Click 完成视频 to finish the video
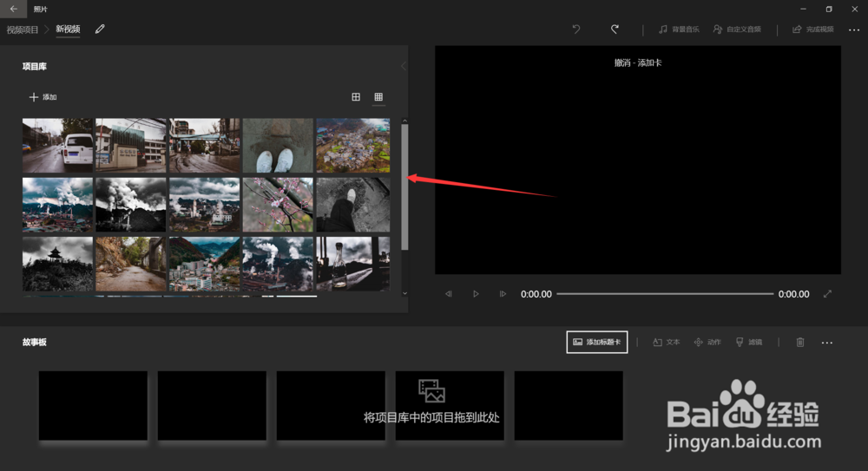The height and width of the screenshot is (471, 868). (x=813, y=29)
